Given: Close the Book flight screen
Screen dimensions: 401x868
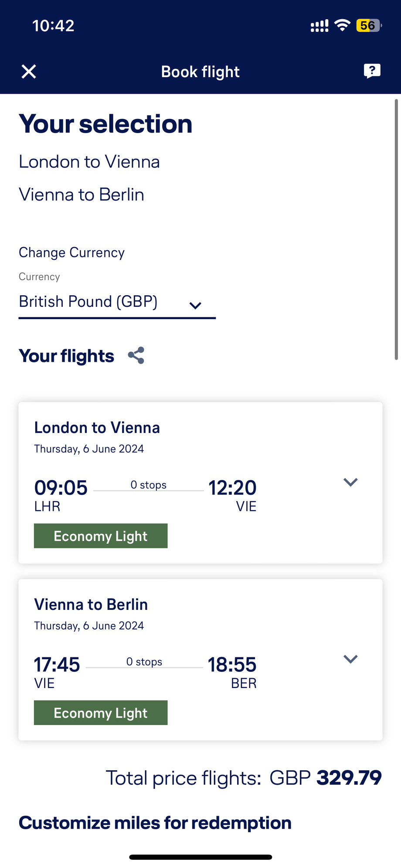Looking at the screenshot, I should pos(29,71).
